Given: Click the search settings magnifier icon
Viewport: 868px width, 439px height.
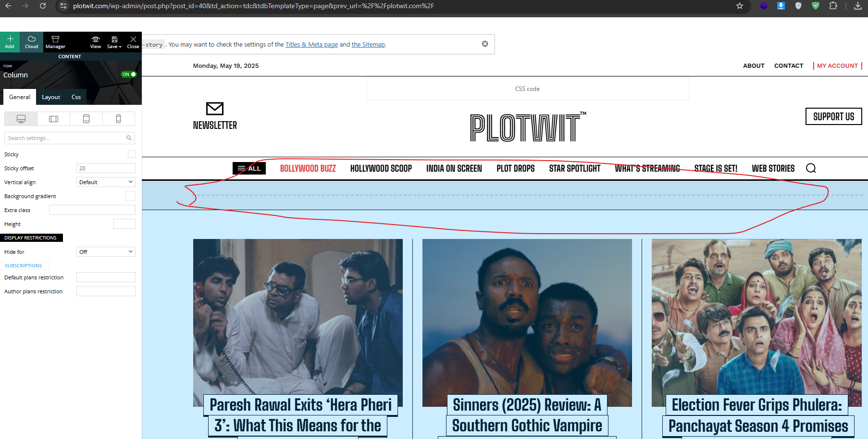Looking at the screenshot, I should (x=129, y=138).
